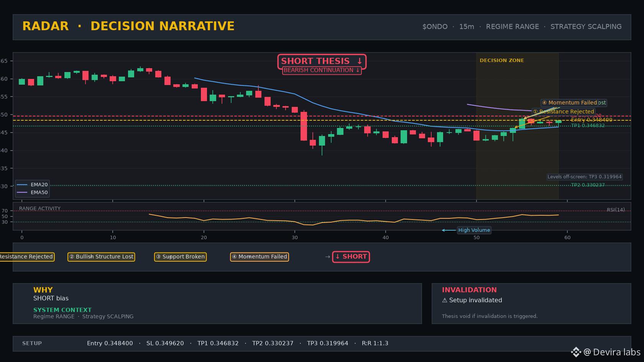The height and width of the screenshot is (362, 644).
Task: Click TP2 0.330237 in the setup bar
Action: pyautogui.click(x=273, y=343)
